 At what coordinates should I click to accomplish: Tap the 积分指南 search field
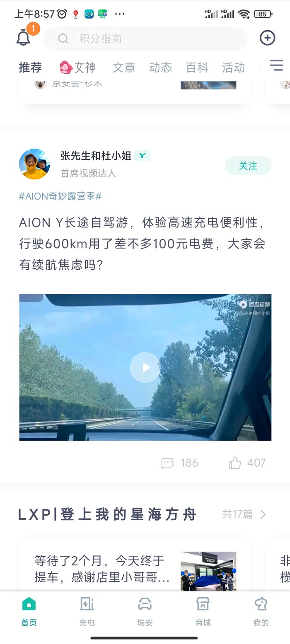click(145, 39)
